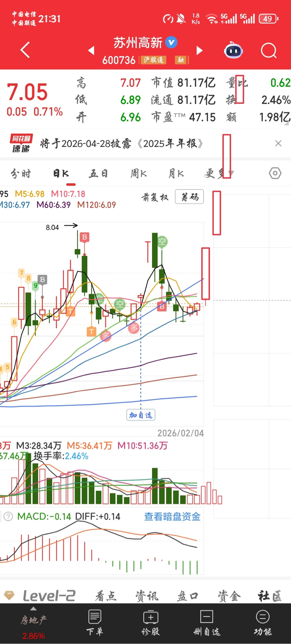Tap the M5:6.98 moving average label
This screenshot has height=644, width=291.
pos(30,194)
